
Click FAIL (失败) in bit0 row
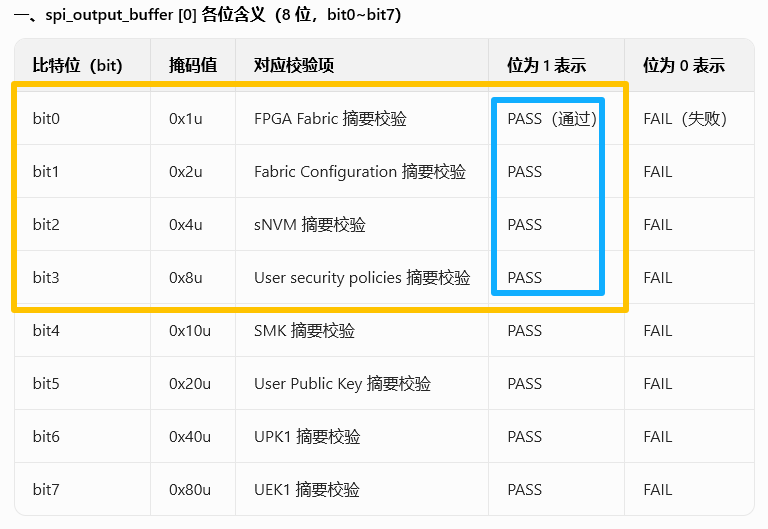pyautogui.click(x=685, y=119)
